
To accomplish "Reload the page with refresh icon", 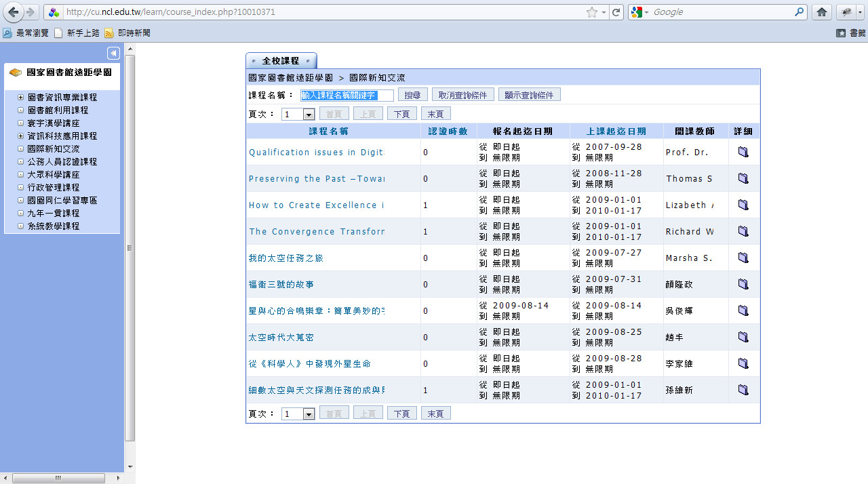I will coord(616,12).
